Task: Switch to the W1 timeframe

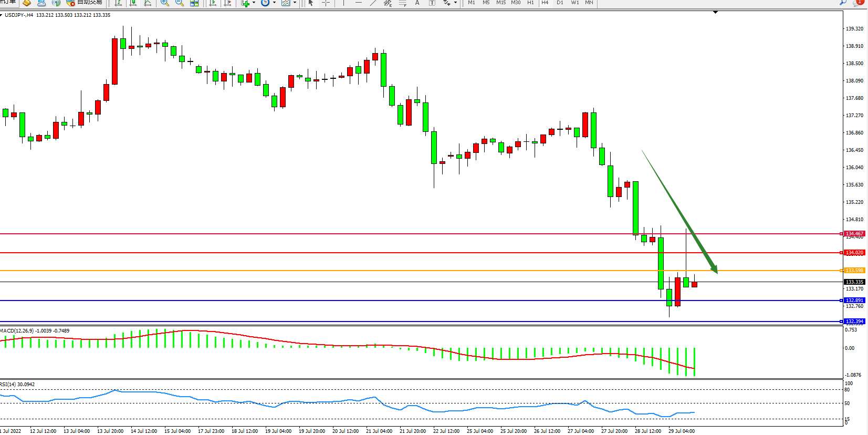Action: coord(575,3)
